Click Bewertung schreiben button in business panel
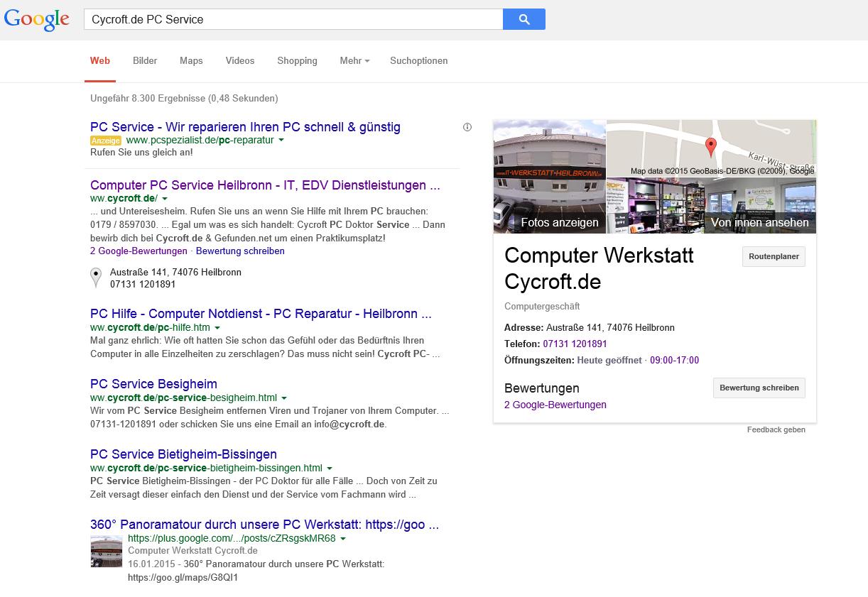 [x=759, y=388]
